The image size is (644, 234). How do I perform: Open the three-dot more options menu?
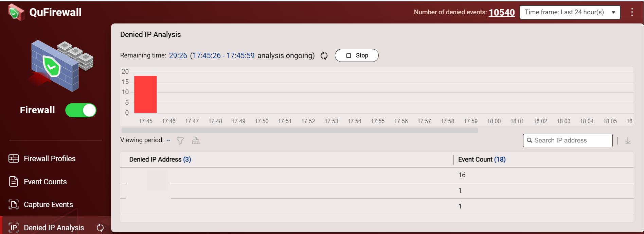(x=632, y=12)
